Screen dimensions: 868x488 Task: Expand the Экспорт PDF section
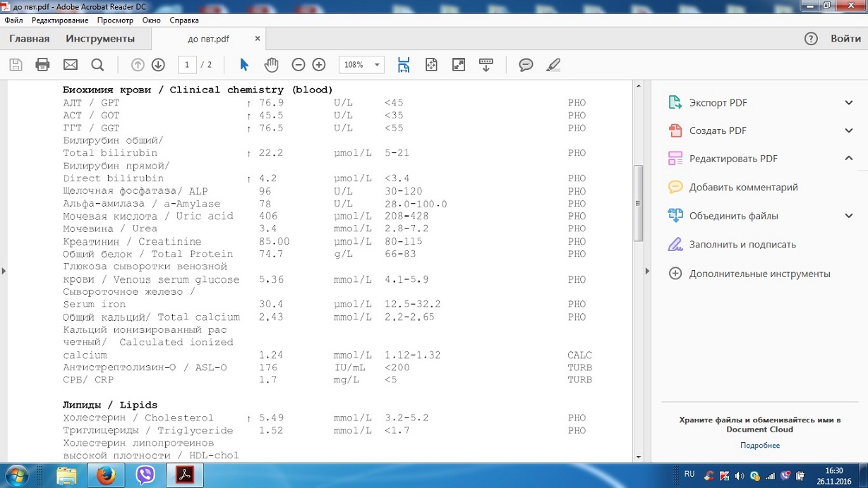pos(848,103)
